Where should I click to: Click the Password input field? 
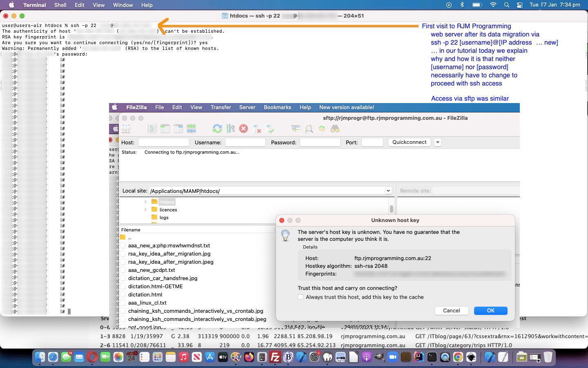tap(320, 142)
